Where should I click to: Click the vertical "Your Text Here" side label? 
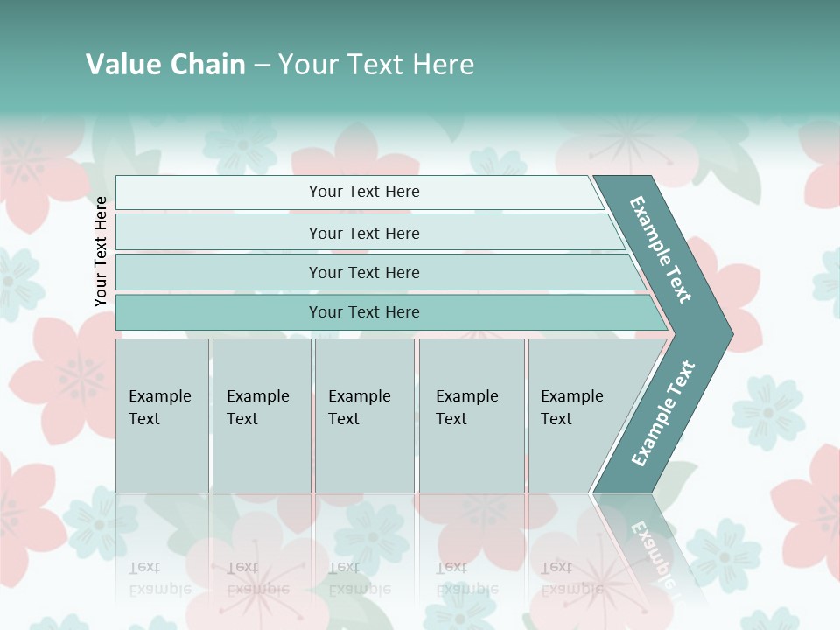click(101, 251)
